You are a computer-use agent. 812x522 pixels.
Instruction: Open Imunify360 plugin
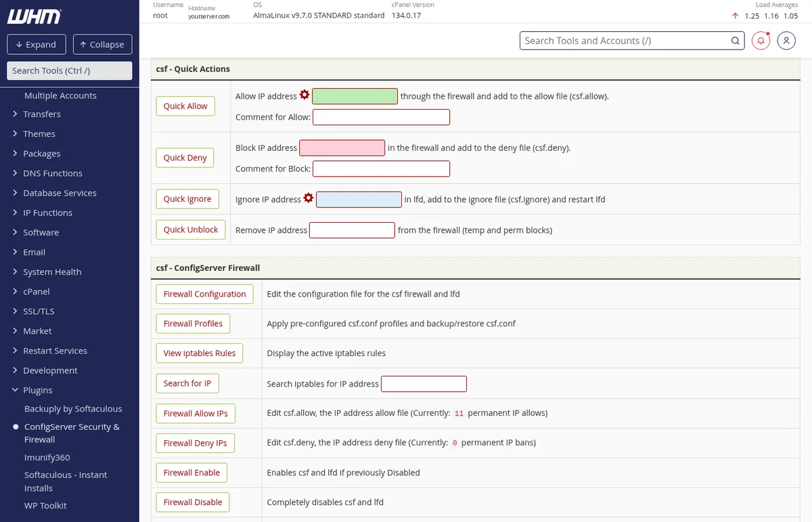[x=47, y=457]
